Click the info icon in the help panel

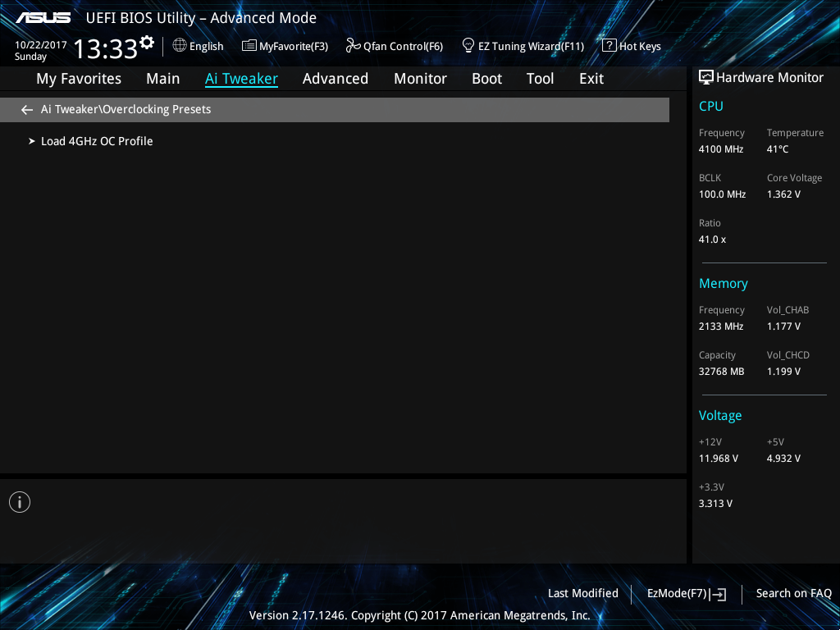[20, 502]
